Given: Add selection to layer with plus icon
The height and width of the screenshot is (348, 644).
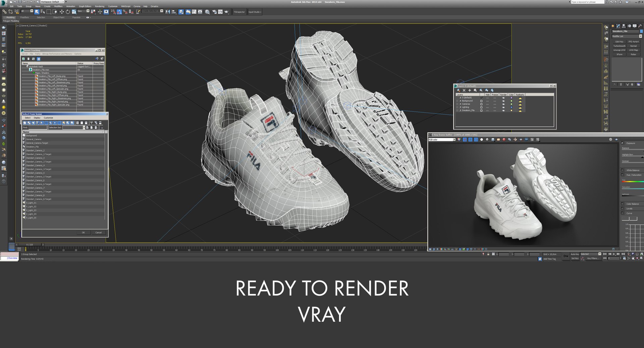Looking at the screenshot, I should pos(470,90).
